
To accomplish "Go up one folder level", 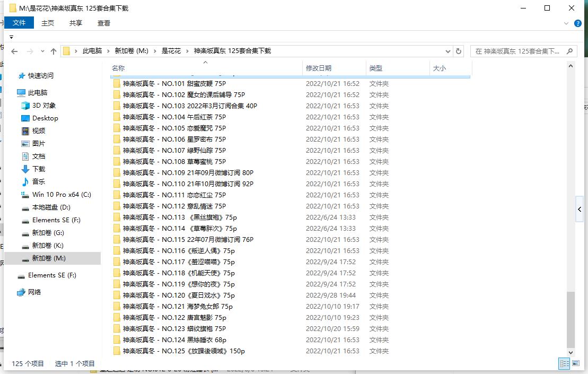I will [53, 51].
